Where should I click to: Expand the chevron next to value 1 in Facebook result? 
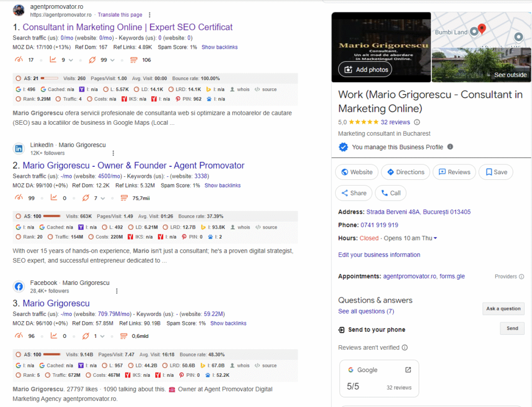(x=102, y=336)
